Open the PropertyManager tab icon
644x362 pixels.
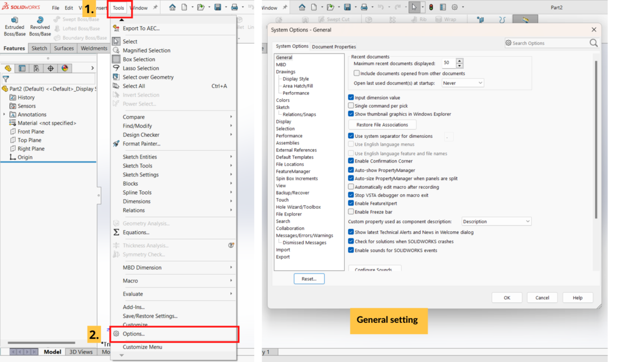(22, 68)
